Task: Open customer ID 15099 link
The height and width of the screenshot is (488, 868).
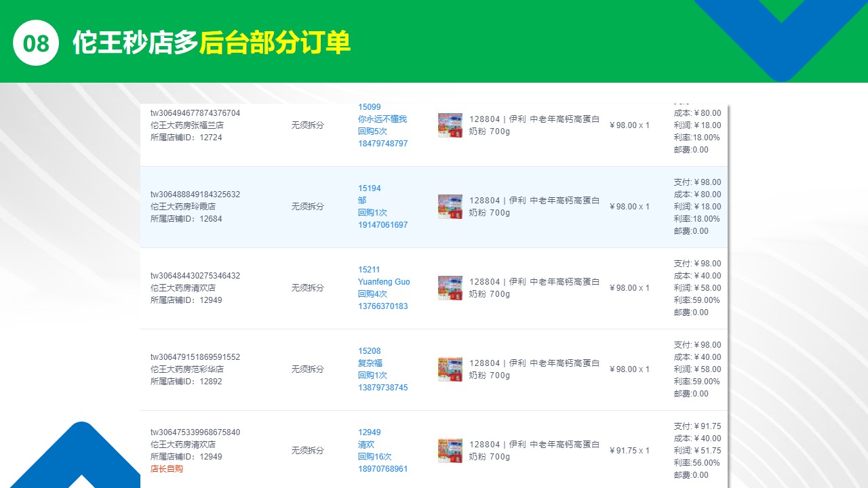Action: coord(370,107)
